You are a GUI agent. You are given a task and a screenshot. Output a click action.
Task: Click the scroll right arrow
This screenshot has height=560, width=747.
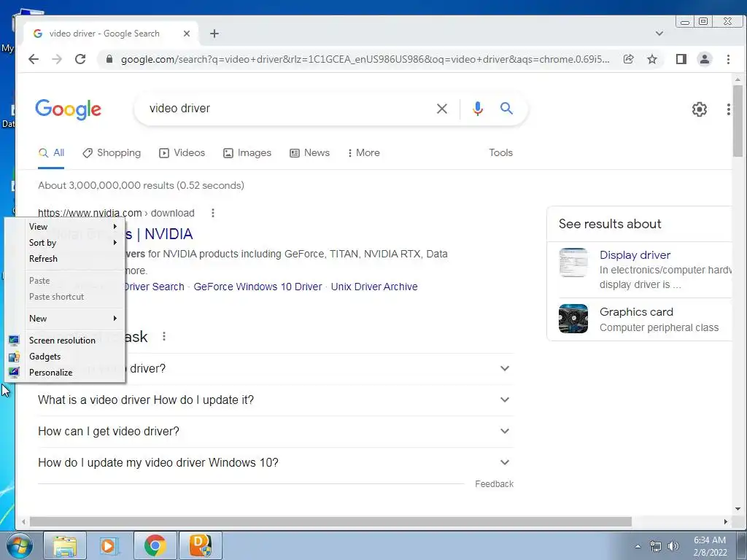tap(726, 522)
